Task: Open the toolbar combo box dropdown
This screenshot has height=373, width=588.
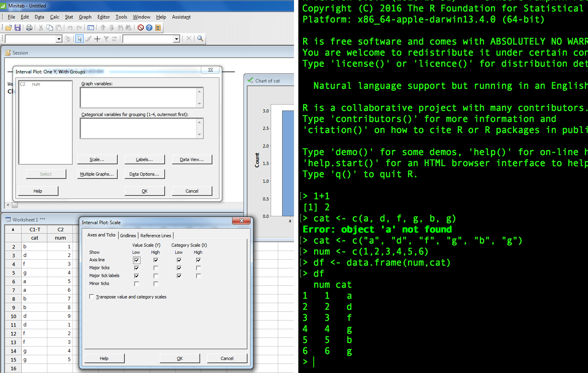Action: coord(59,39)
